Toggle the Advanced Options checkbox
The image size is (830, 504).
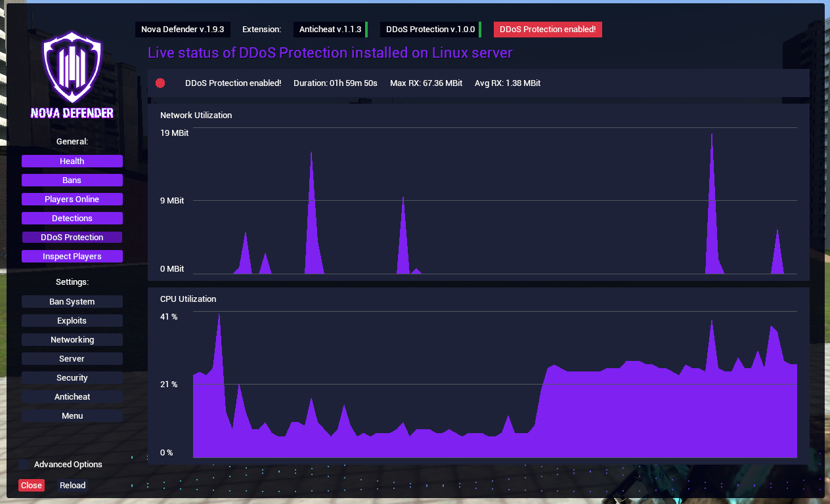click(x=24, y=465)
